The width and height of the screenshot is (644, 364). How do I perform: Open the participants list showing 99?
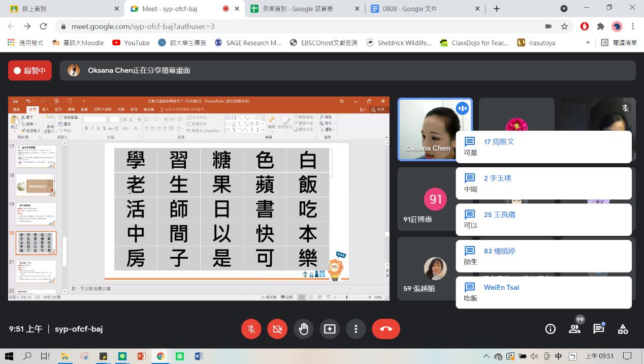click(574, 329)
